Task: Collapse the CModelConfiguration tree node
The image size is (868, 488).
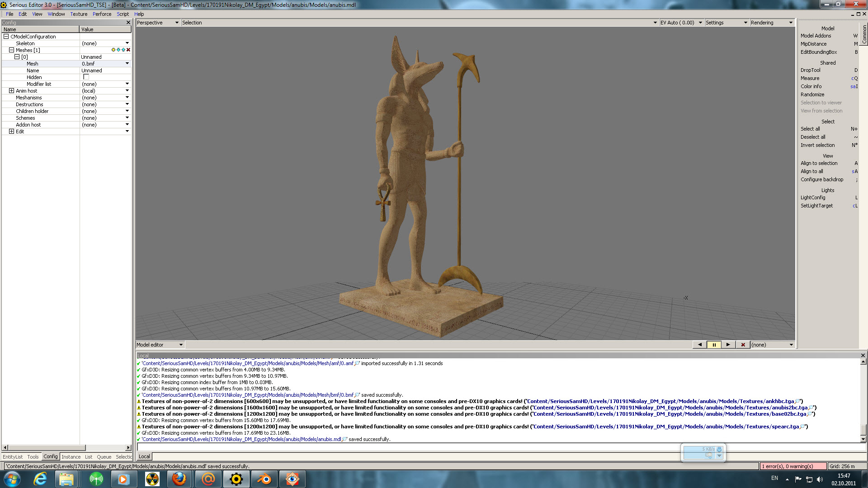Action: 6,37
